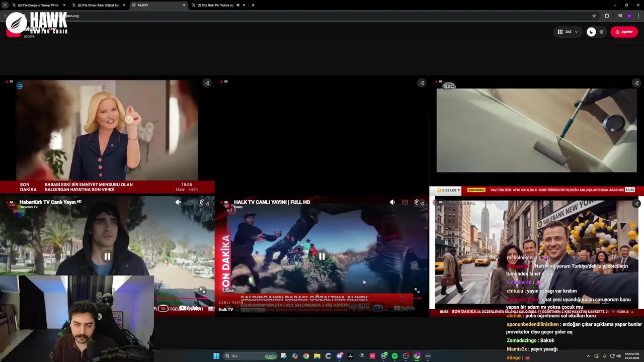Viewport: 644px width, 362px height.
Task: Close the MultiTV tab
Action: (184, 5)
